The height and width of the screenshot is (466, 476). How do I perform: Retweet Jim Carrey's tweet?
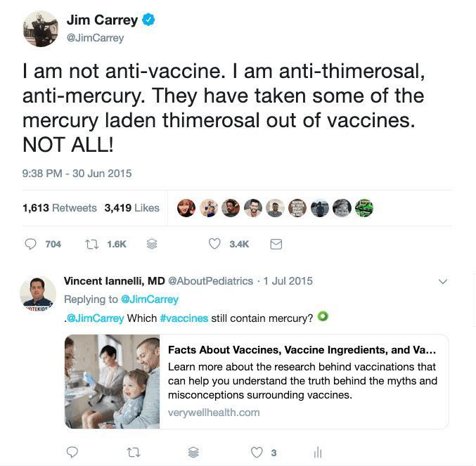click(x=91, y=244)
